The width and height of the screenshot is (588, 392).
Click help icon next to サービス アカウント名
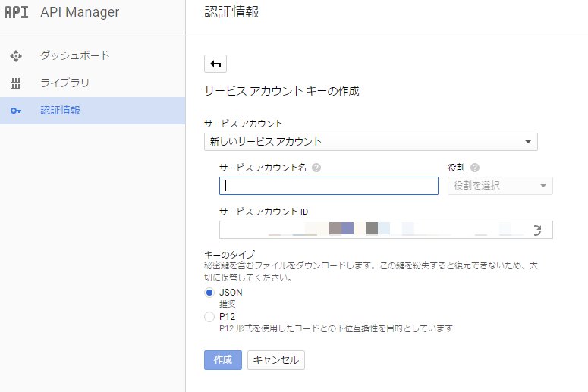(x=316, y=168)
